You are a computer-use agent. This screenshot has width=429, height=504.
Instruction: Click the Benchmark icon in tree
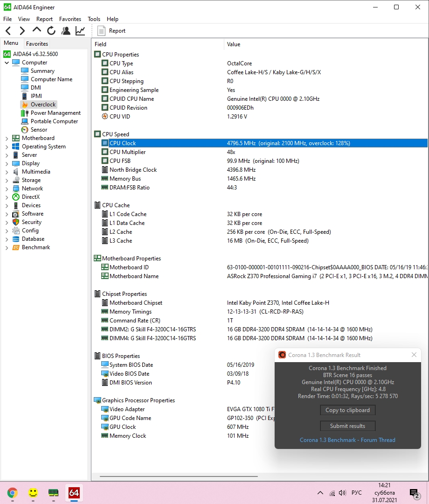click(x=16, y=247)
